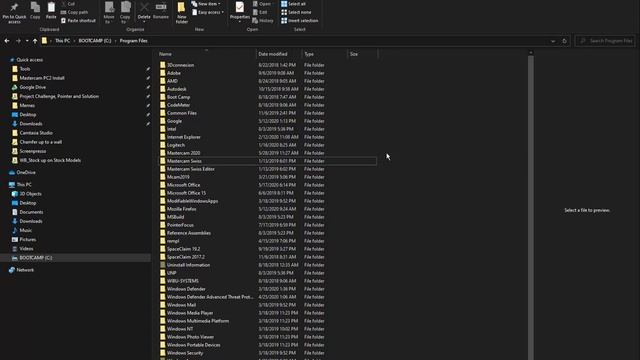Open Screenpresso in Quick access
The image size is (640, 360).
(x=33, y=151)
